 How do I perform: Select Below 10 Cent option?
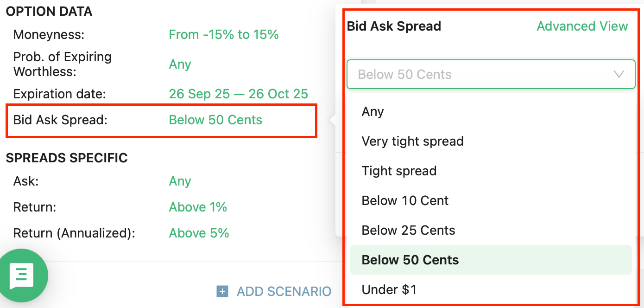pos(404,200)
